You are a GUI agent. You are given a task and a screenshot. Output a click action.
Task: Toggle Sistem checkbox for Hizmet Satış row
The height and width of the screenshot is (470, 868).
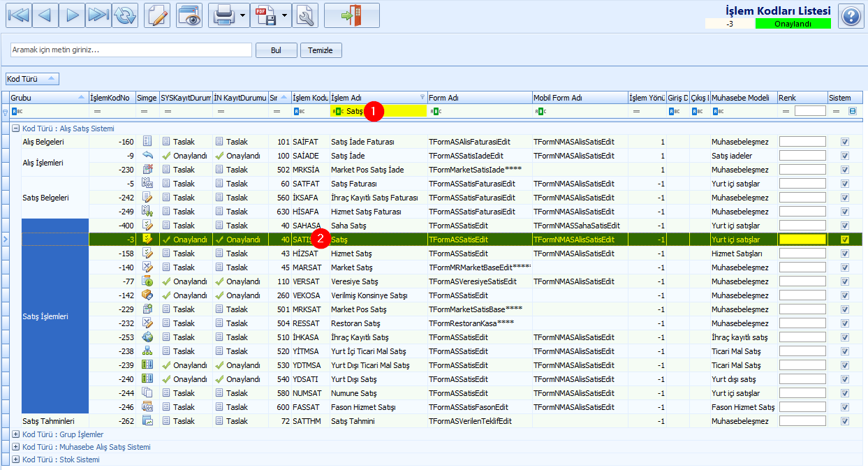[845, 254]
